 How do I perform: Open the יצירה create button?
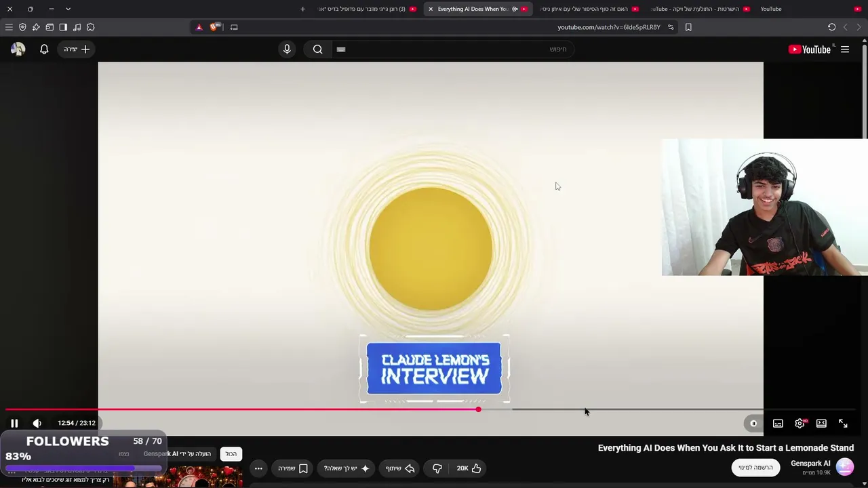click(x=76, y=49)
